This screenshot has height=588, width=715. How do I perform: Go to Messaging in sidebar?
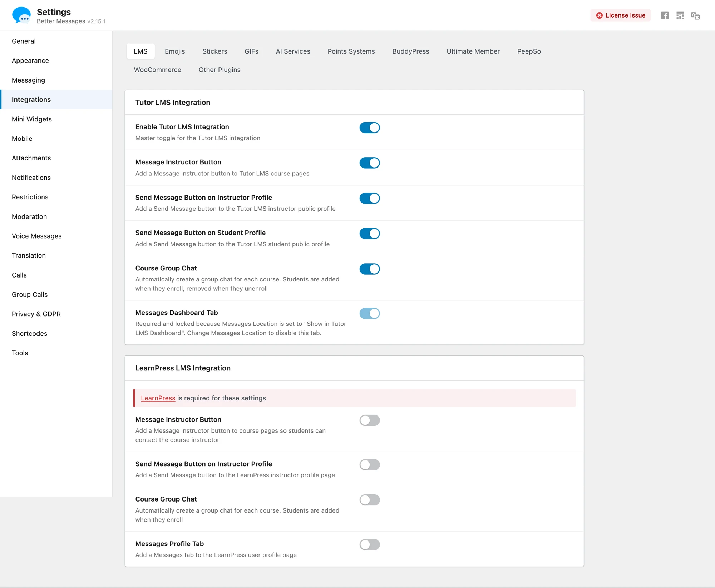56,80
